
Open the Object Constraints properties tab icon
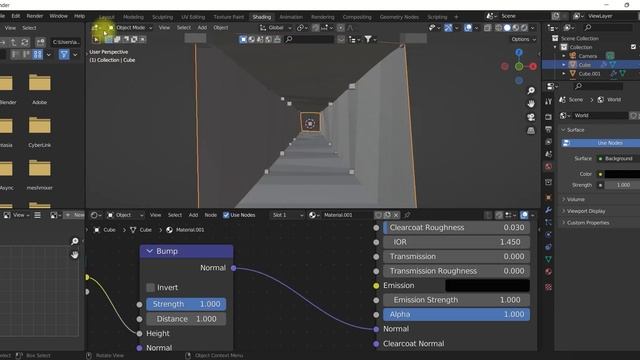click(548, 247)
